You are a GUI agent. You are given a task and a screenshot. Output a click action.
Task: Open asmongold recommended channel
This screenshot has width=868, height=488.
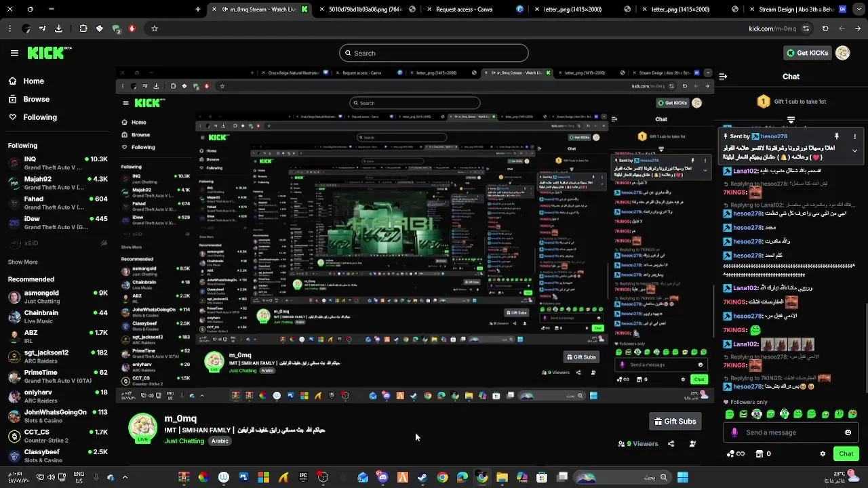coord(58,297)
